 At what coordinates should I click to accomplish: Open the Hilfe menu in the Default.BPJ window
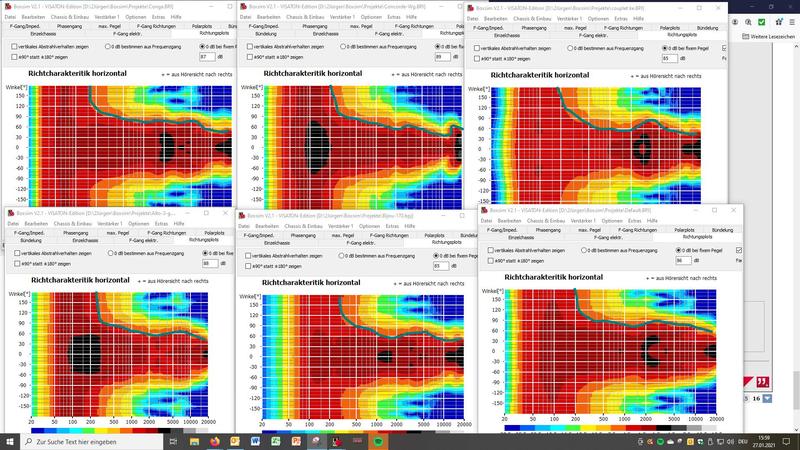pyautogui.click(x=652, y=221)
